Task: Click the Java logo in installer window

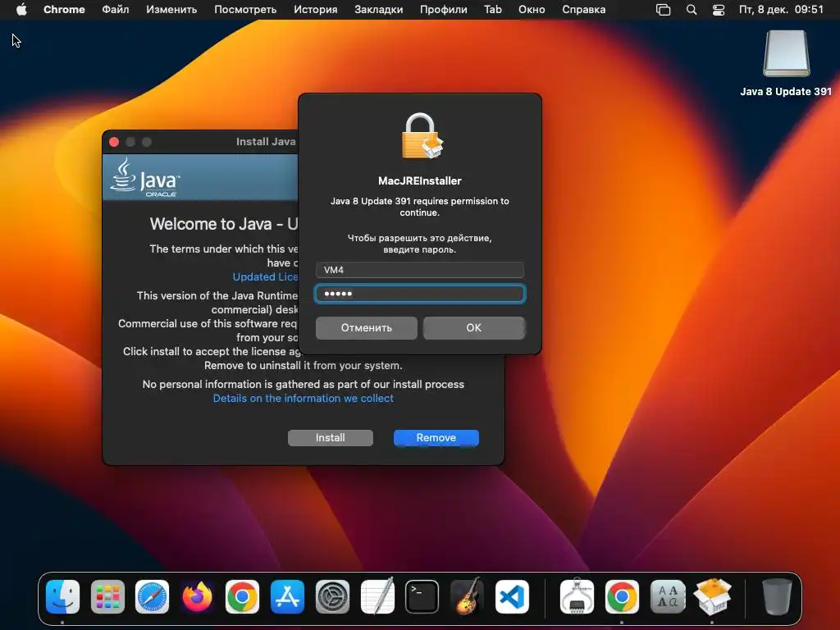Action: [x=145, y=177]
